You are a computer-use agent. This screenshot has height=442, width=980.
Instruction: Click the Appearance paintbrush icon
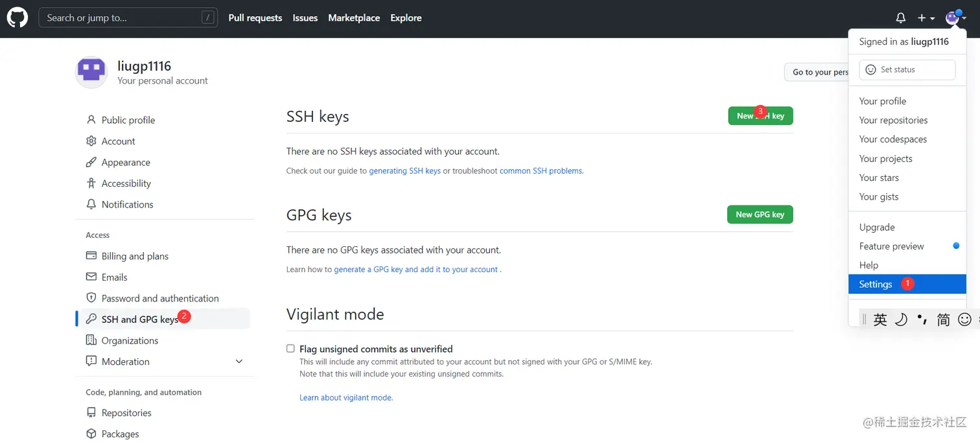91,162
